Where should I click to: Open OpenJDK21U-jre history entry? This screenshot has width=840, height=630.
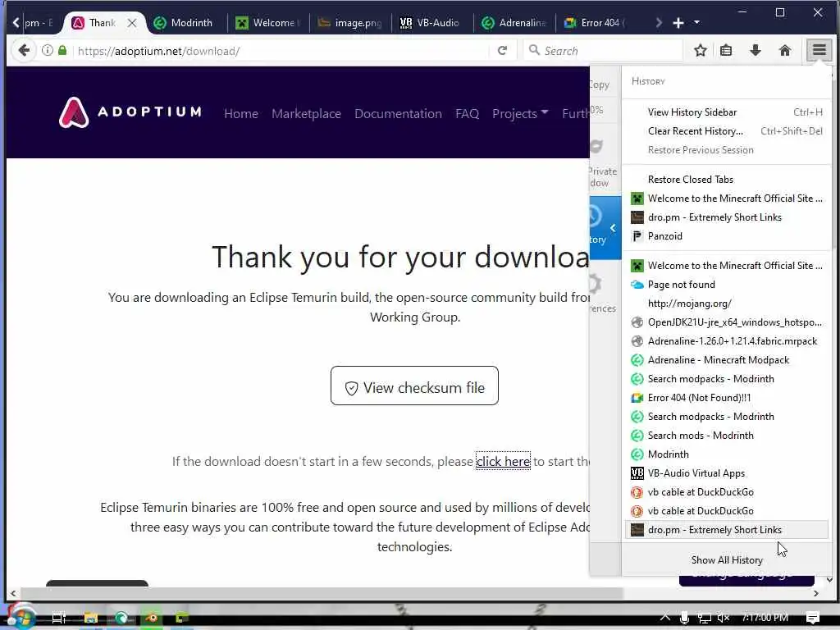tap(727, 322)
